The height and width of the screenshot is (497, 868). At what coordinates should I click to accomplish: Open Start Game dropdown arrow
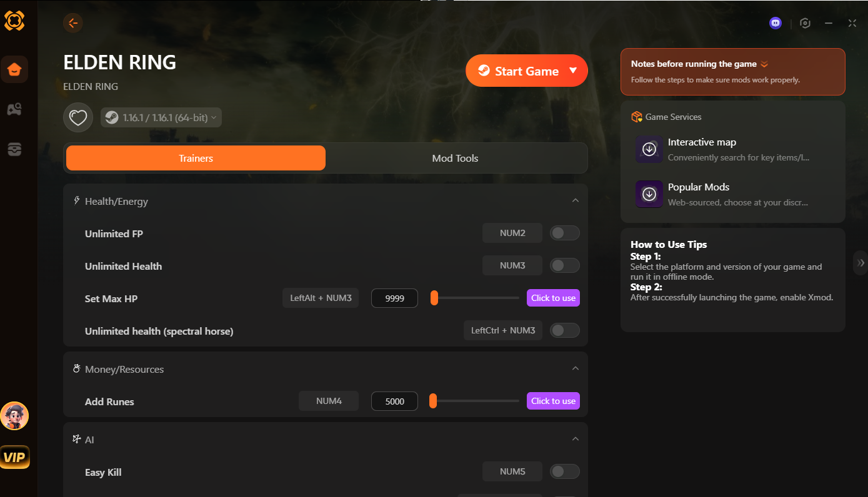(573, 71)
